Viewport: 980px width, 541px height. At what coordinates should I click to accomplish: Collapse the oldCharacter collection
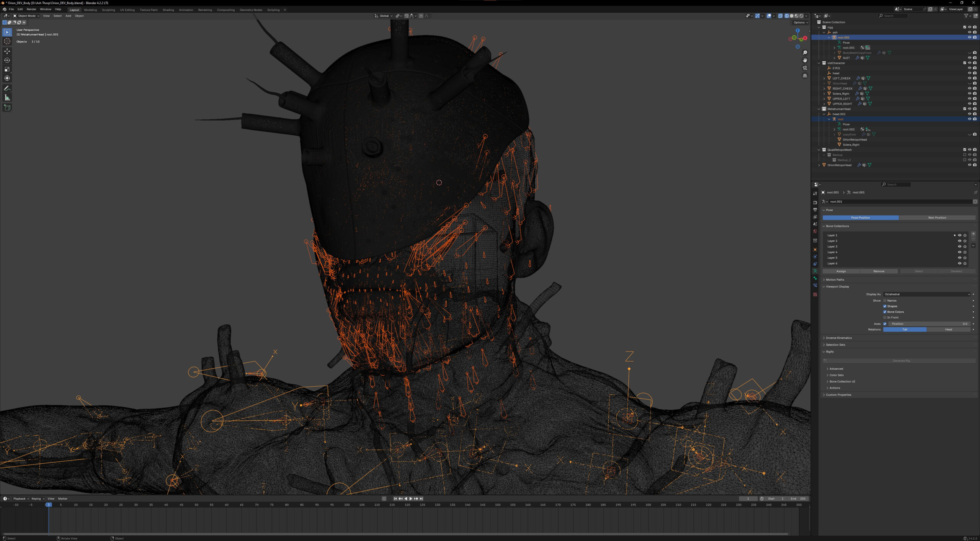[819, 63]
